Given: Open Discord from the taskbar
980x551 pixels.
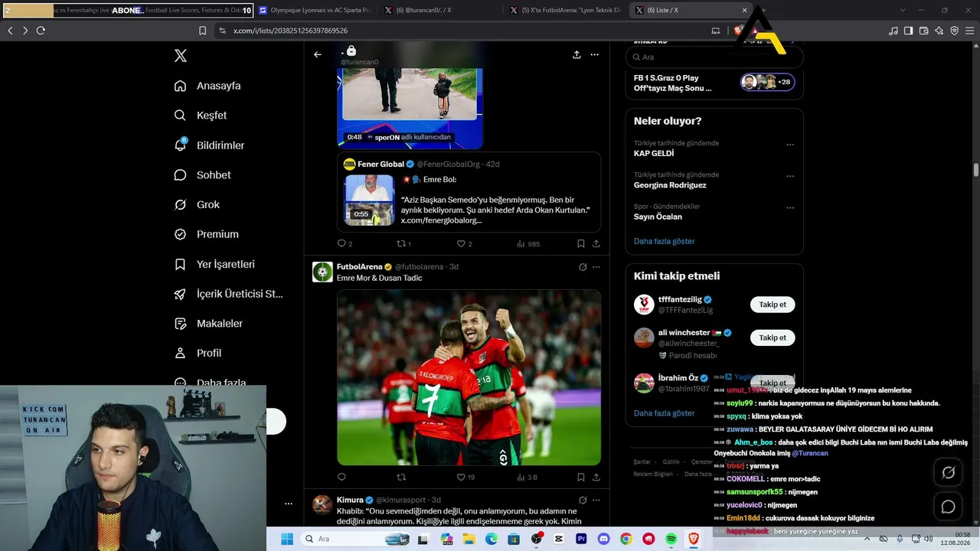Looking at the screenshot, I should tap(603, 539).
